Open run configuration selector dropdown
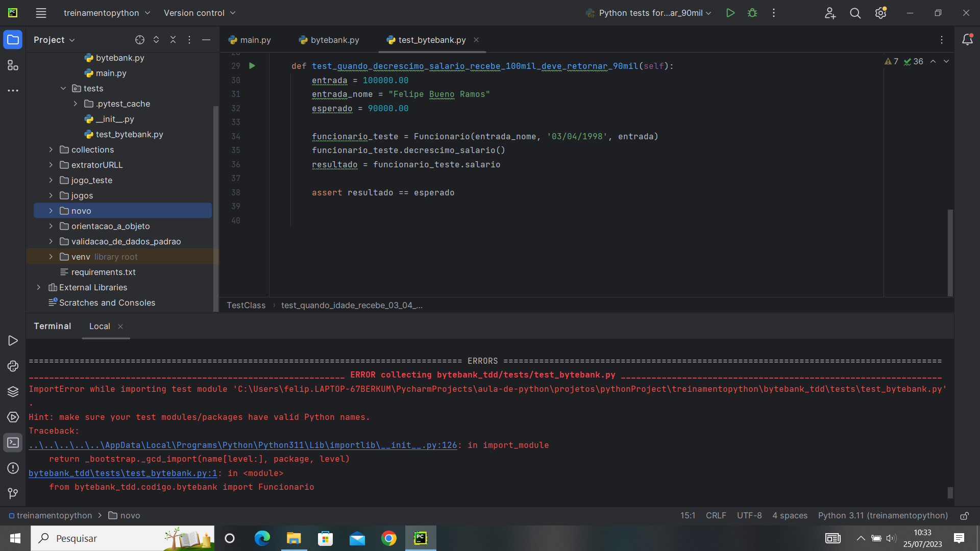 pos(648,13)
